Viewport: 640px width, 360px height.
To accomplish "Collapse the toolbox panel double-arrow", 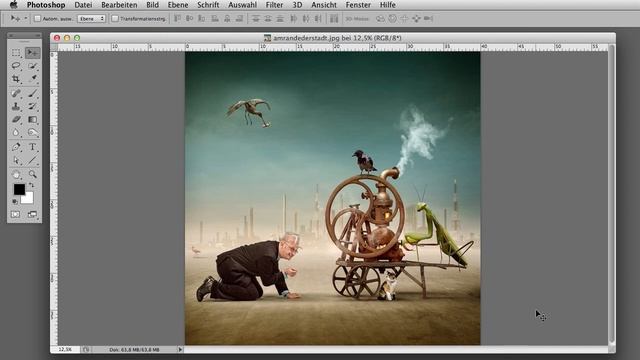I will tap(38, 36).
